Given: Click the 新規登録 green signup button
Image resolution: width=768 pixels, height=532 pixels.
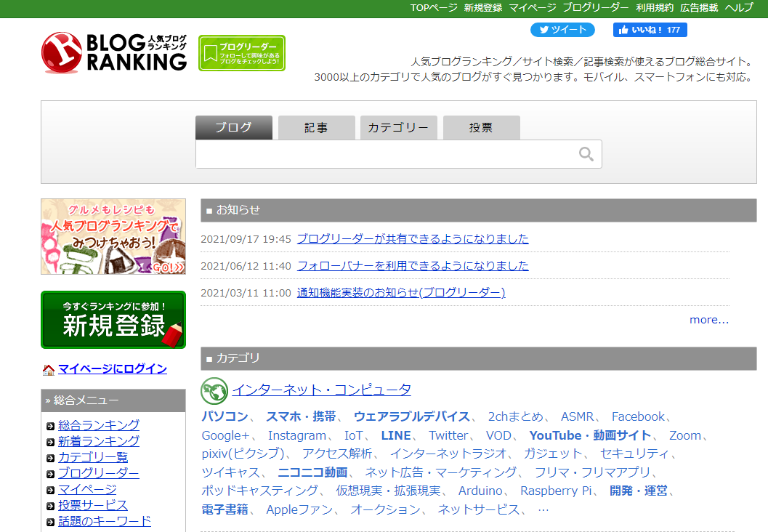Looking at the screenshot, I should (113, 320).
